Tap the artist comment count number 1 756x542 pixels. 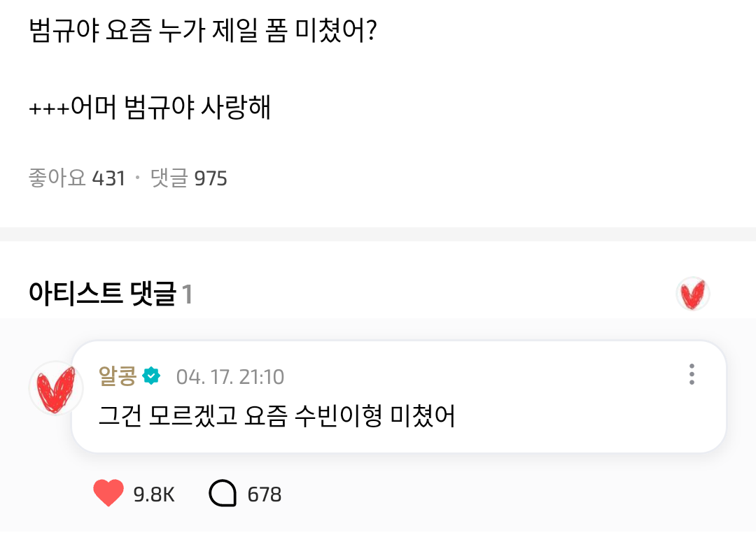coord(187,295)
